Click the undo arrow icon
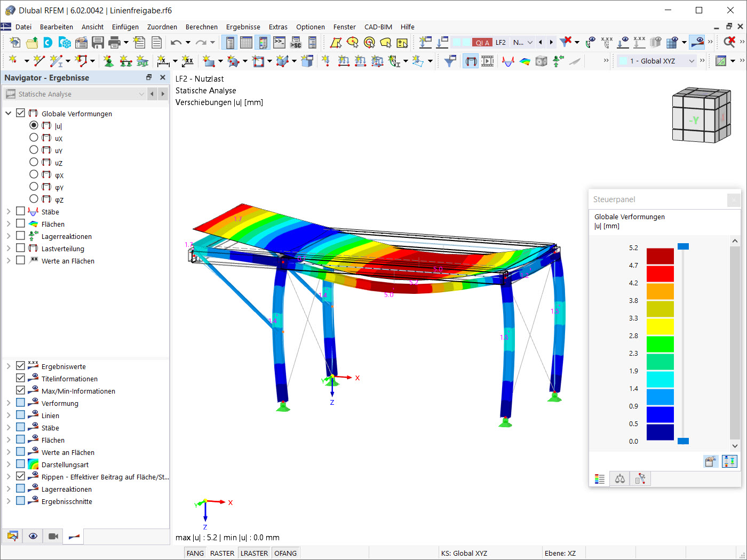The width and height of the screenshot is (747, 560). (x=176, y=42)
